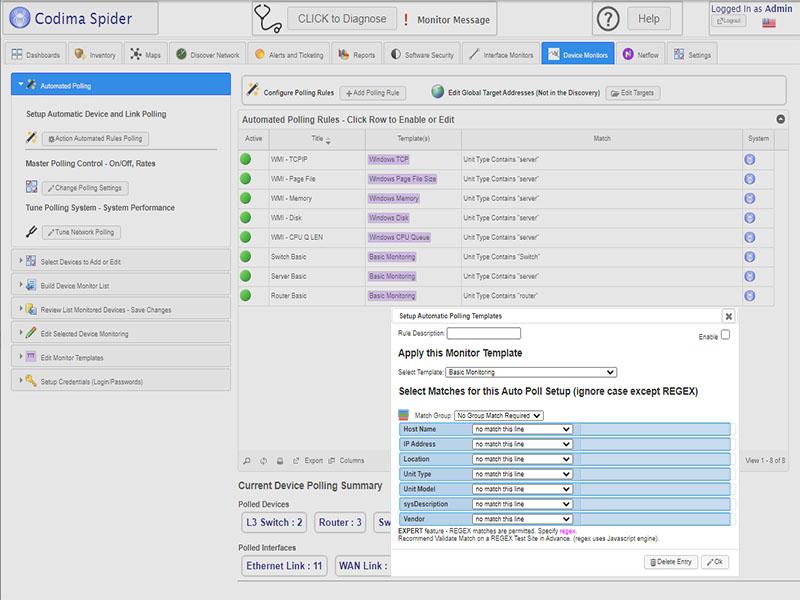Click the Rule Description input field
This screenshot has width=800, height=600.
pos(484,333)
